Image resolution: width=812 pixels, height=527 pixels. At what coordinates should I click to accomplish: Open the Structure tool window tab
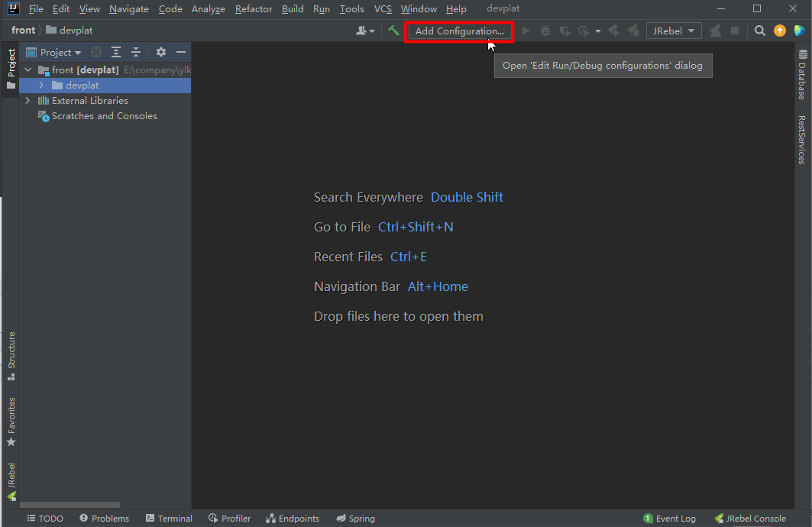point(11,356)
